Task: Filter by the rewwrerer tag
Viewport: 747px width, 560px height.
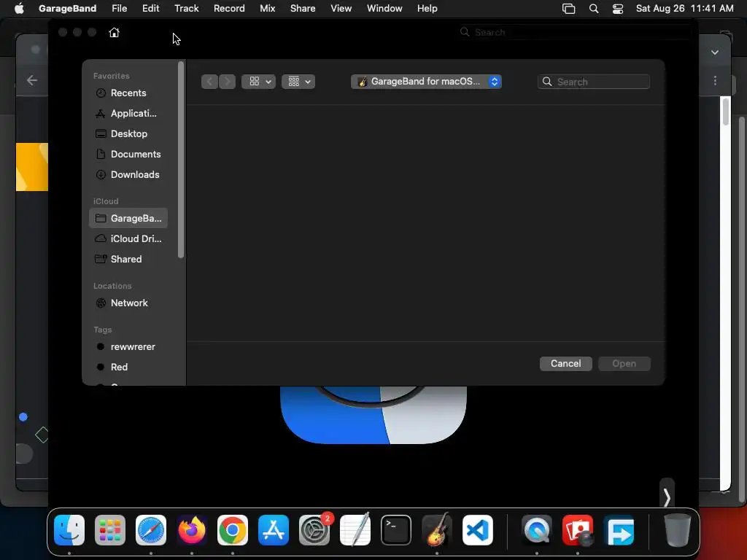Action: [128, 346]
